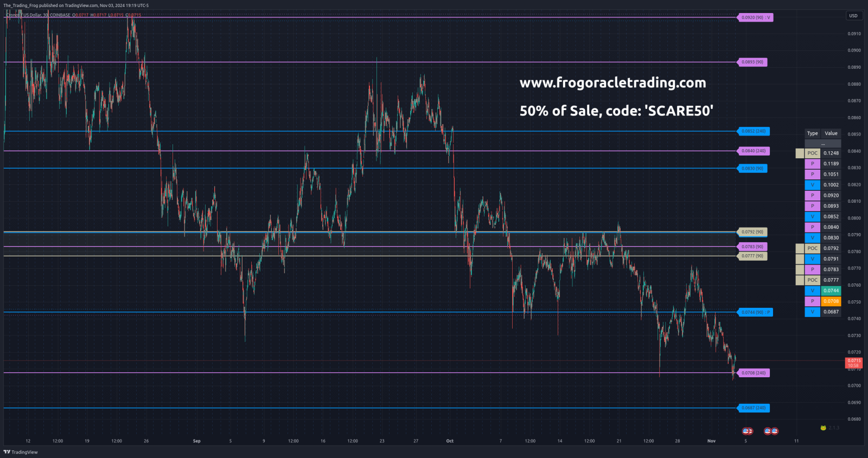This screenshot has width=868, height=458.
Task: Click the tan swatch beside POC 0.1248
Action: coord(800,153)
